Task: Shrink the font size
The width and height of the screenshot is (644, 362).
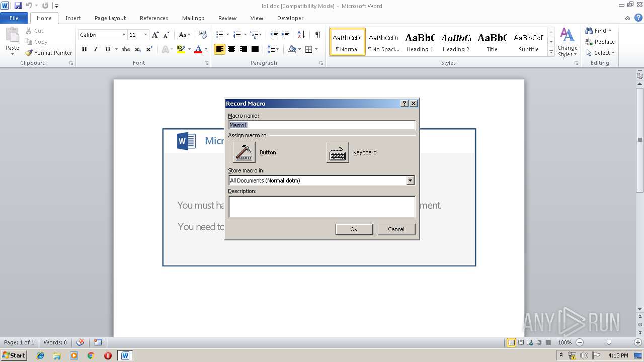Action: [166, 35]
